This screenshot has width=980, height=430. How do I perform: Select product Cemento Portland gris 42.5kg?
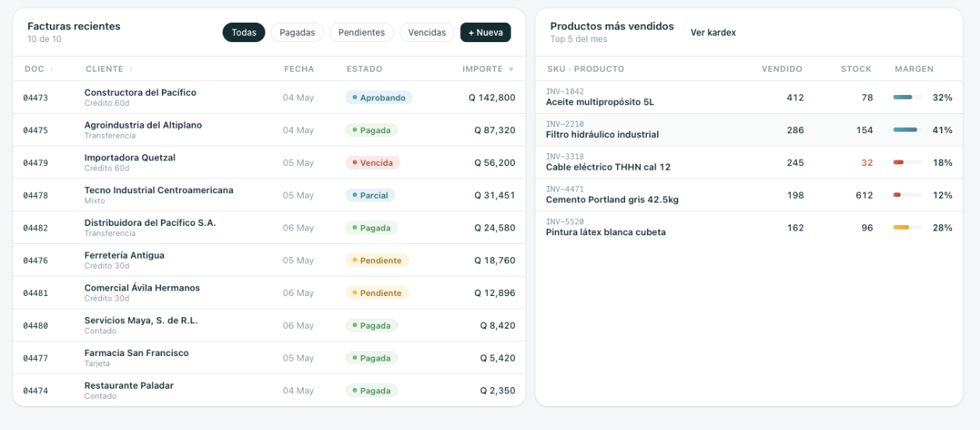click(x=612, y=199)
